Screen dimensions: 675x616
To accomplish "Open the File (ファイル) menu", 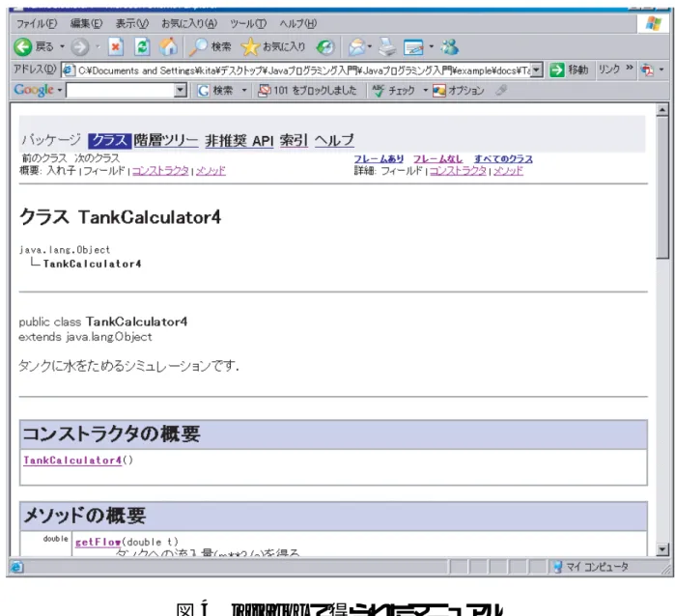I will click(x=37, y=24).
